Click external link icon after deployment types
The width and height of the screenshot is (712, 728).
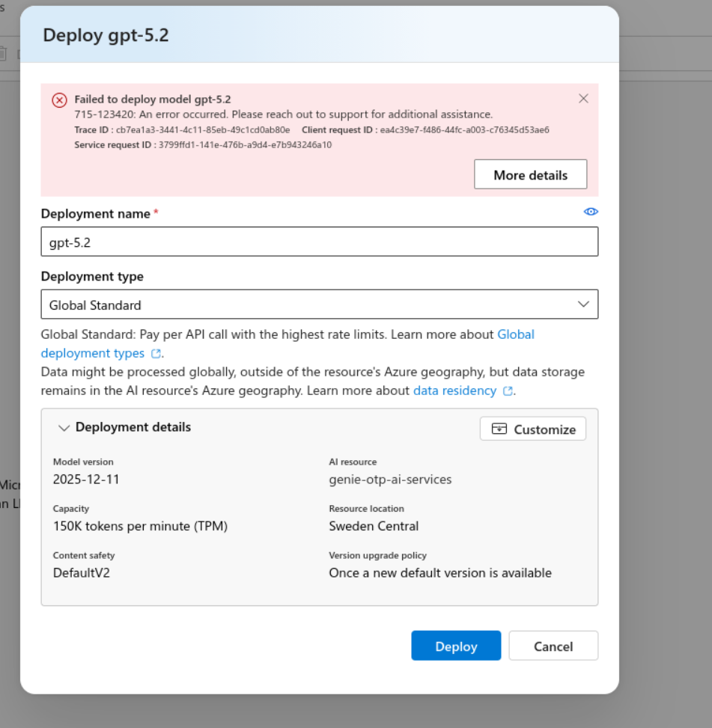pos(156,354)
